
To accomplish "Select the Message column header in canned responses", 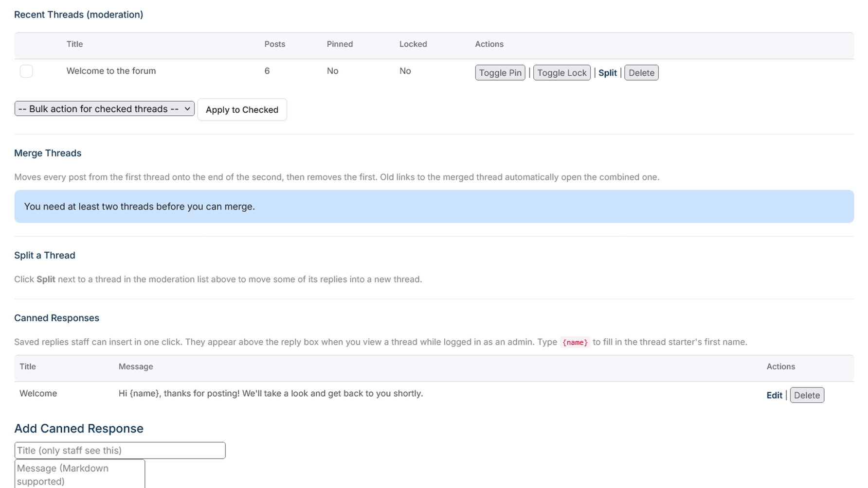I will pyautogui.click(x=136, y=366).
